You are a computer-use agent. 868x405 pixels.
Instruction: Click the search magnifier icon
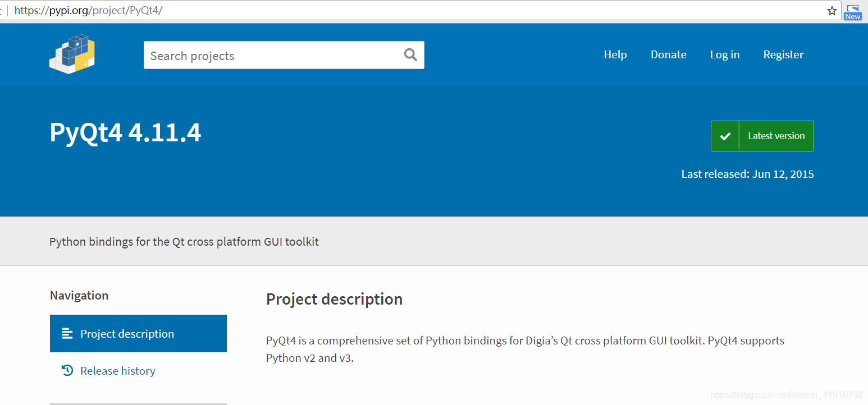coord(410,54)
